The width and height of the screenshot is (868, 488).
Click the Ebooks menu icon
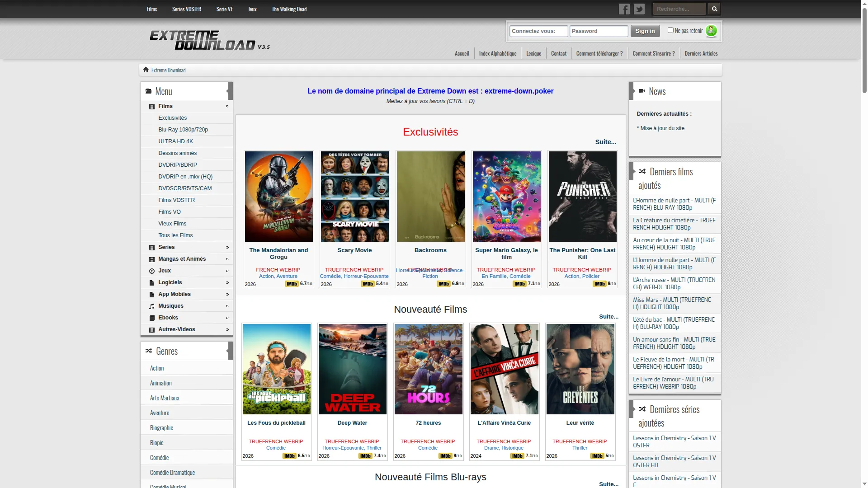(152, 318)
